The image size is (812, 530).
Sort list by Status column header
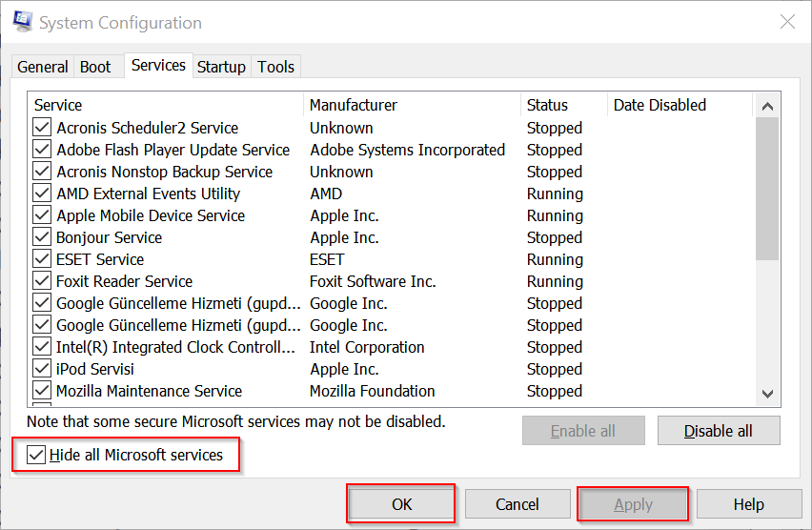tap(562, 105)
